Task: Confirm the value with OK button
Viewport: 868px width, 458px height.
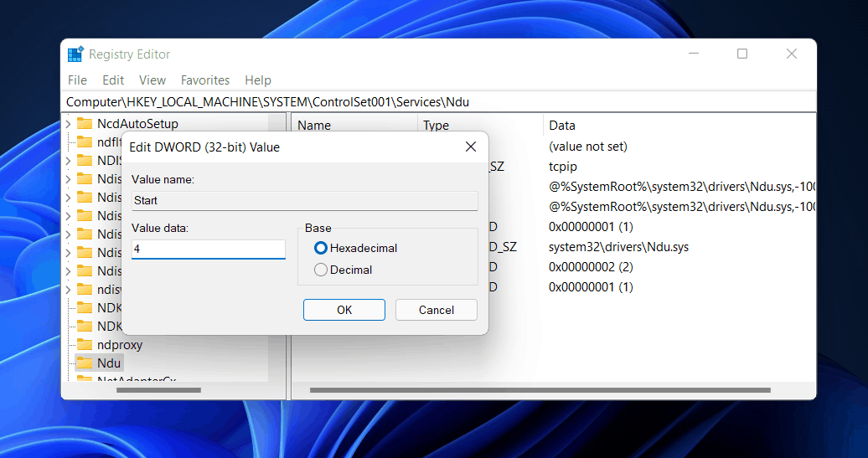Action: coord(344,310)
